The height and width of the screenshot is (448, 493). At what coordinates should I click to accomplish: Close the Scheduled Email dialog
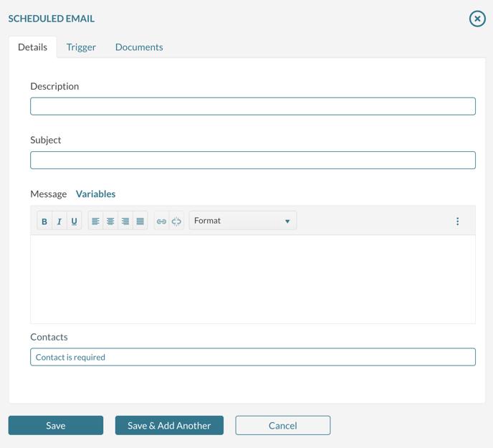pos(477,19)
